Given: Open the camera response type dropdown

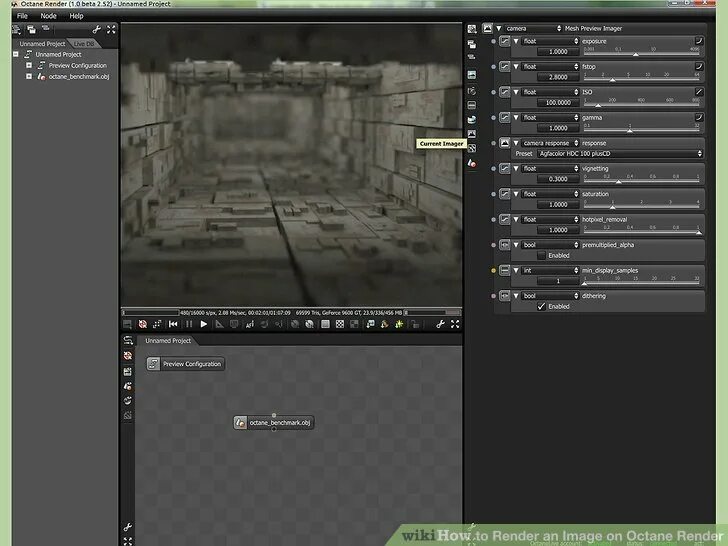Looking at the screenshot, I should (x=550, y=143).
